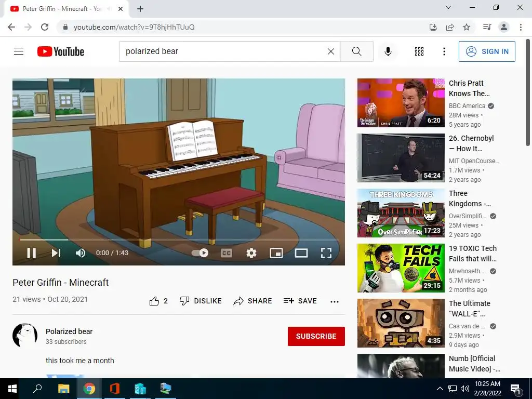Install app icon in address bar
The width and height of the screenshot is (532, 399).
[433, 27]
